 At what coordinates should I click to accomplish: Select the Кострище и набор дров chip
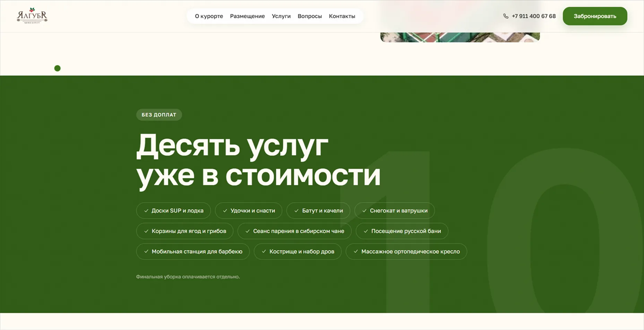(298, 252)
